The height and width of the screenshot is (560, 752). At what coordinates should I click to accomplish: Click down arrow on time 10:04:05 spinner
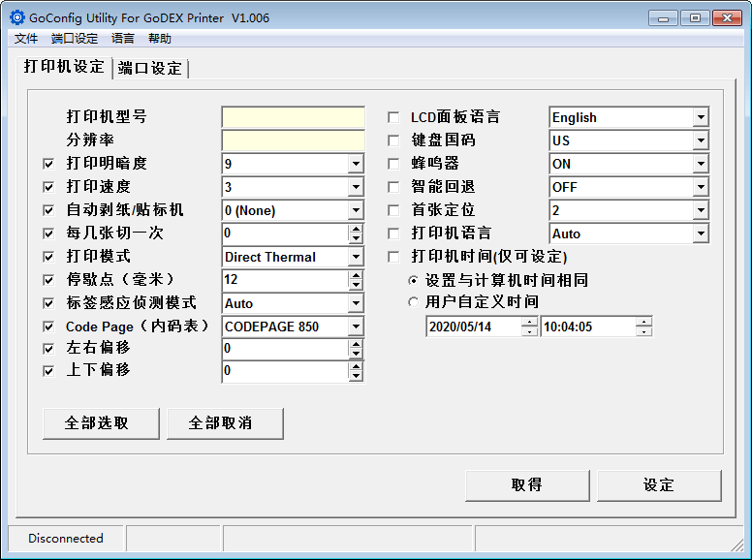click(x=644, y=331)
